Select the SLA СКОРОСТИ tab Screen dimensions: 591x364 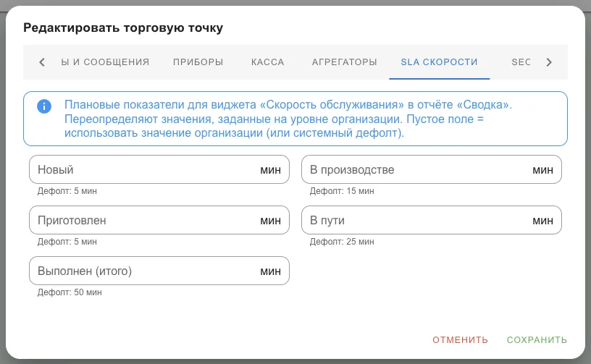click(x=439, y=62)
